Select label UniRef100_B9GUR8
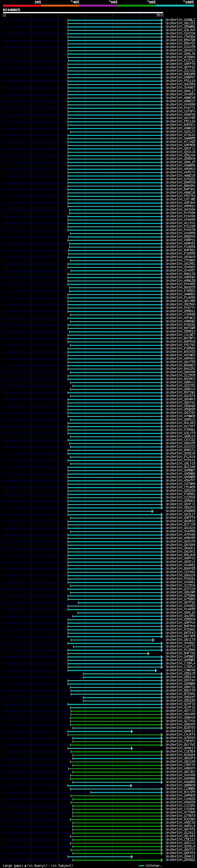 (180, 74)
